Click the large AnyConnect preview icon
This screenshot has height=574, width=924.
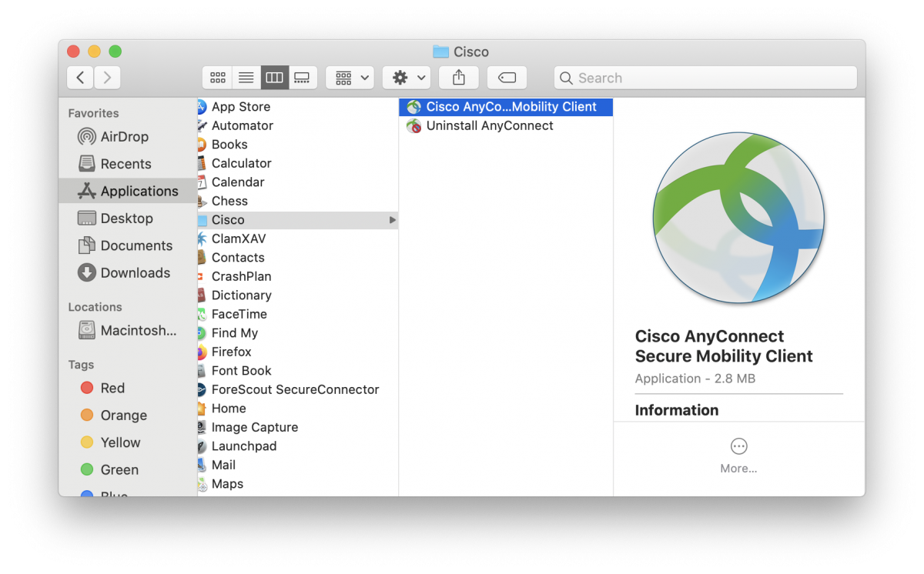738,217
